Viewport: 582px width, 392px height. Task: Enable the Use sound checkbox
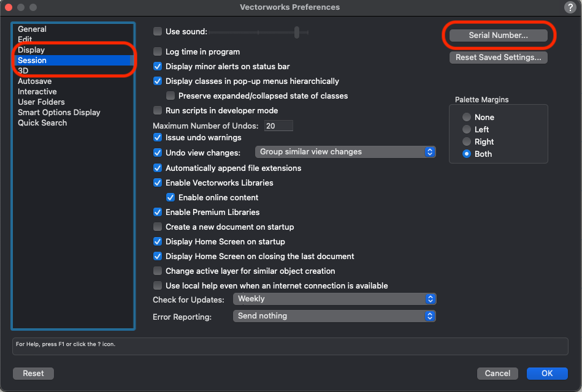pos(158,31)
